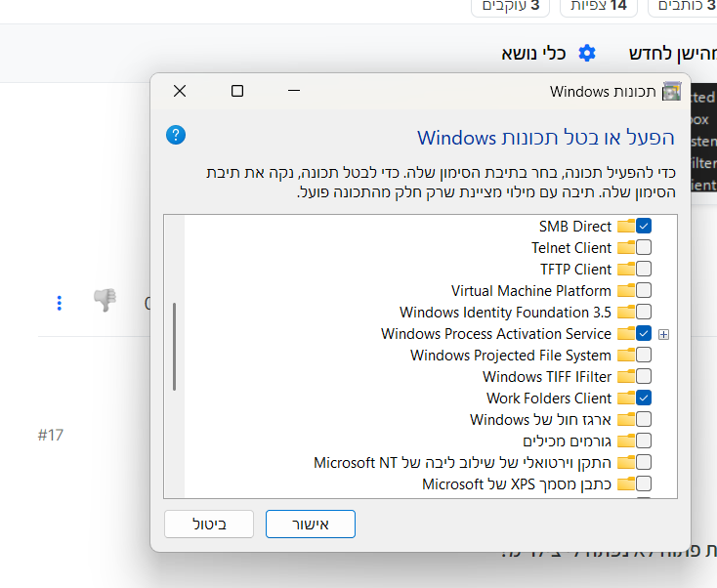Click the blue help question mark icon
717x588 pixels.
click(176, 135)
